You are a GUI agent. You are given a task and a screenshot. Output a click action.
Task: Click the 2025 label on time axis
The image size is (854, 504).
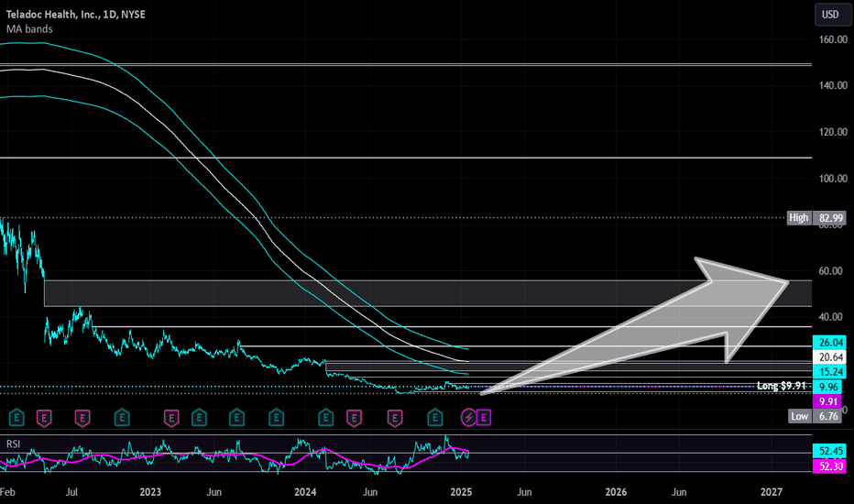(461, 492)
